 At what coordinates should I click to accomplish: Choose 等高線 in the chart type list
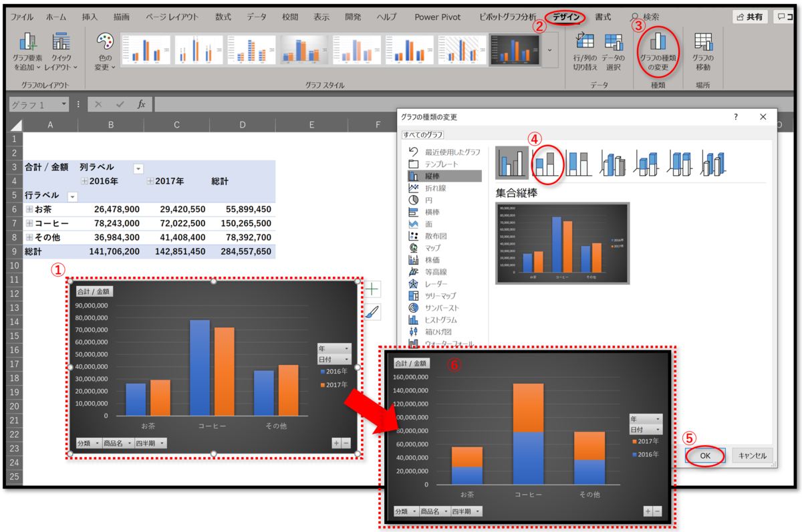[x=444, y=271]
